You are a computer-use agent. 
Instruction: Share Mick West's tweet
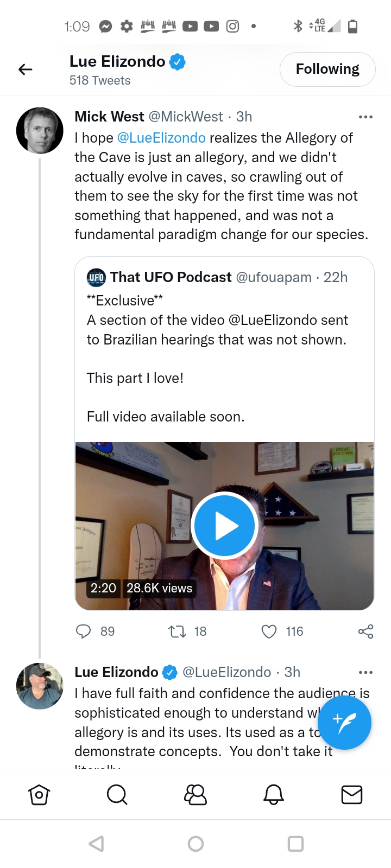pyautogui.click(x=365, y=631)
